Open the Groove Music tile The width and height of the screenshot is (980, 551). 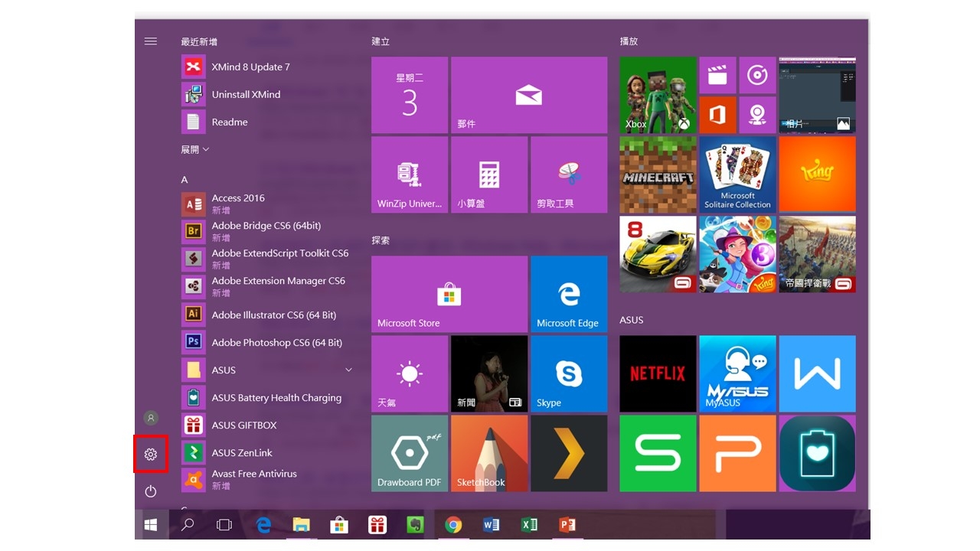click(x=757, y=75)
